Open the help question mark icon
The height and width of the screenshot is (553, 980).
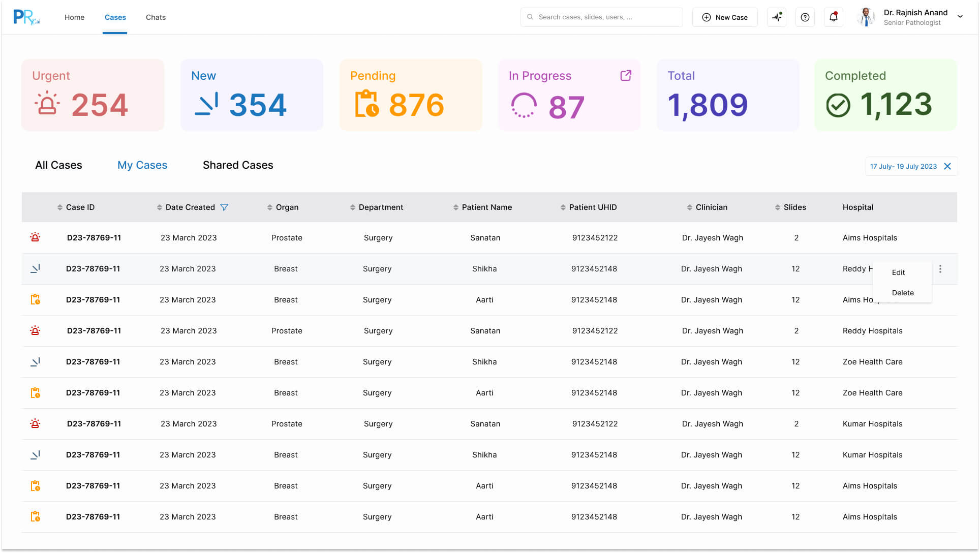[x=805, y=17]
